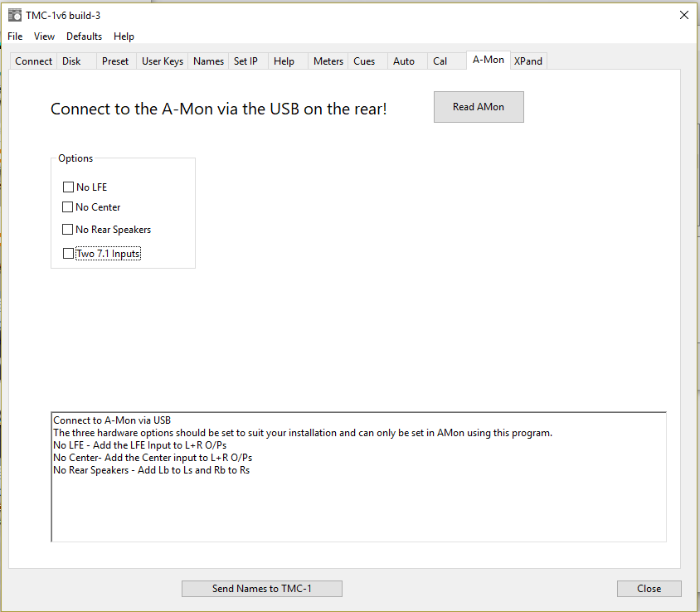The image size is (700, 612).
Task: Switch to the Names tab
Action: click(208, 61)
